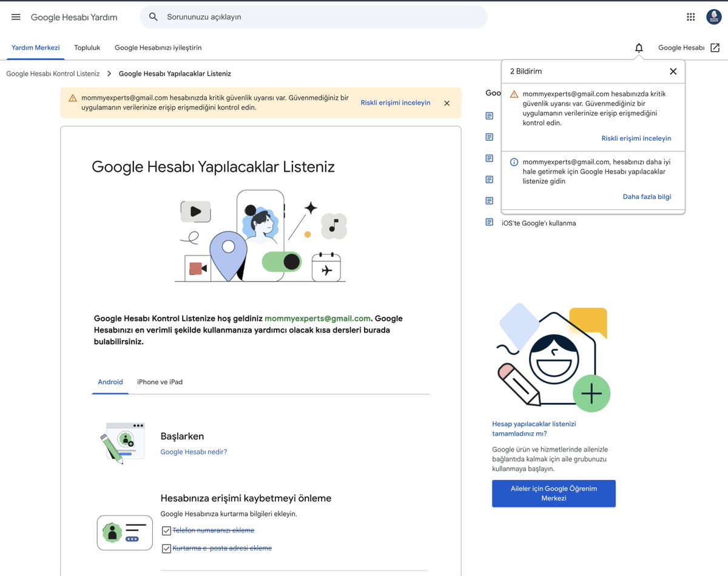Open the Kurtarma e-posta adresi ekleme link
Image resolution: width=728 pixels, height=576 pixels.
point(222,548)
